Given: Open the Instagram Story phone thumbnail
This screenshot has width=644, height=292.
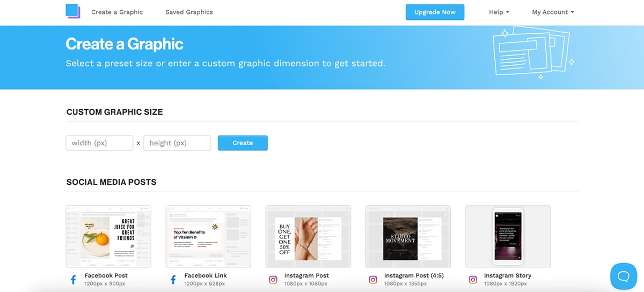Looking at the screenshot, I should tap(508, 236).
